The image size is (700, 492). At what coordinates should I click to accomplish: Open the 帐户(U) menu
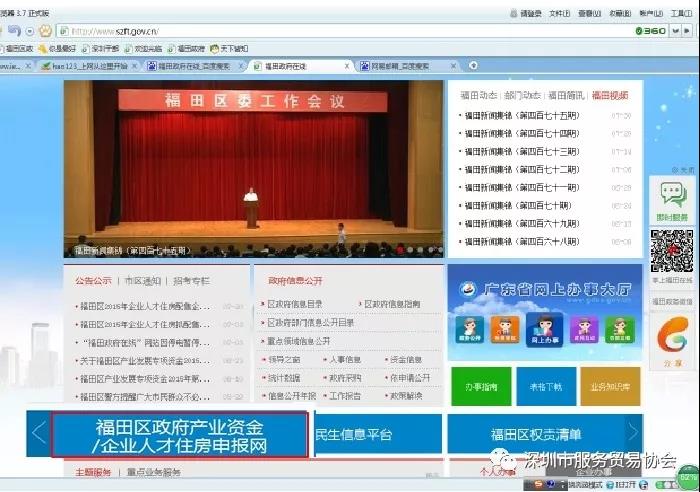coord(651,14)
